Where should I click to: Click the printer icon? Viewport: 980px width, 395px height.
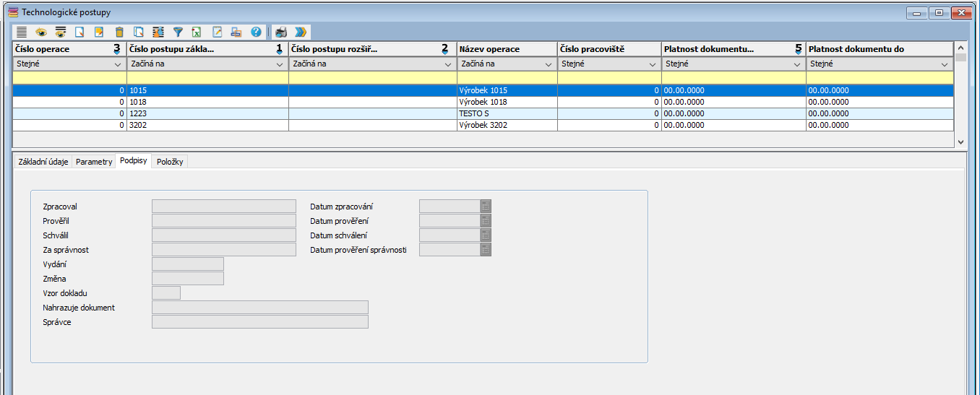pyautogui.click(x=281, y=32)
